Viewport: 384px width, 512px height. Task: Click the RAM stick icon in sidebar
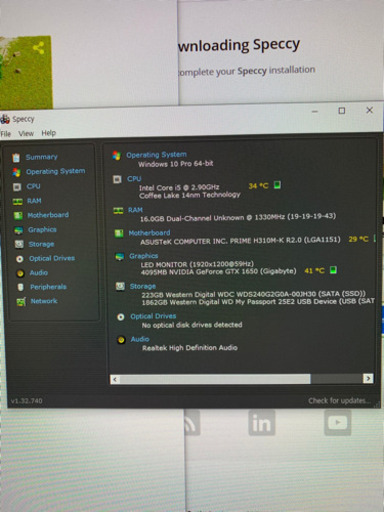17,201
